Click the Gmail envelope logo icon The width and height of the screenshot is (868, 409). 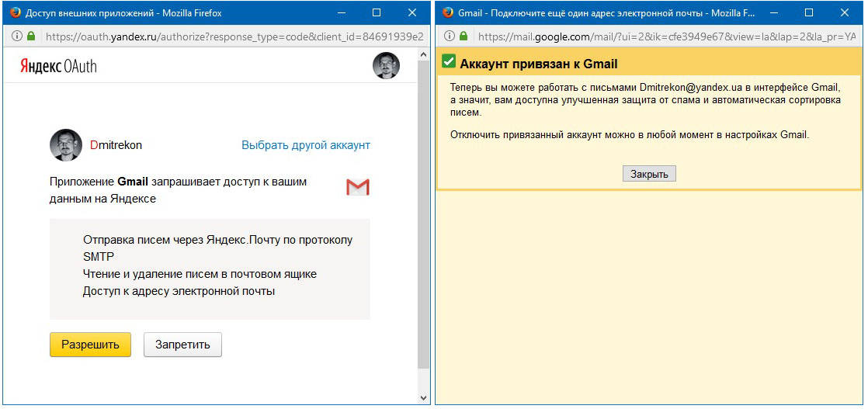(358, 187)
